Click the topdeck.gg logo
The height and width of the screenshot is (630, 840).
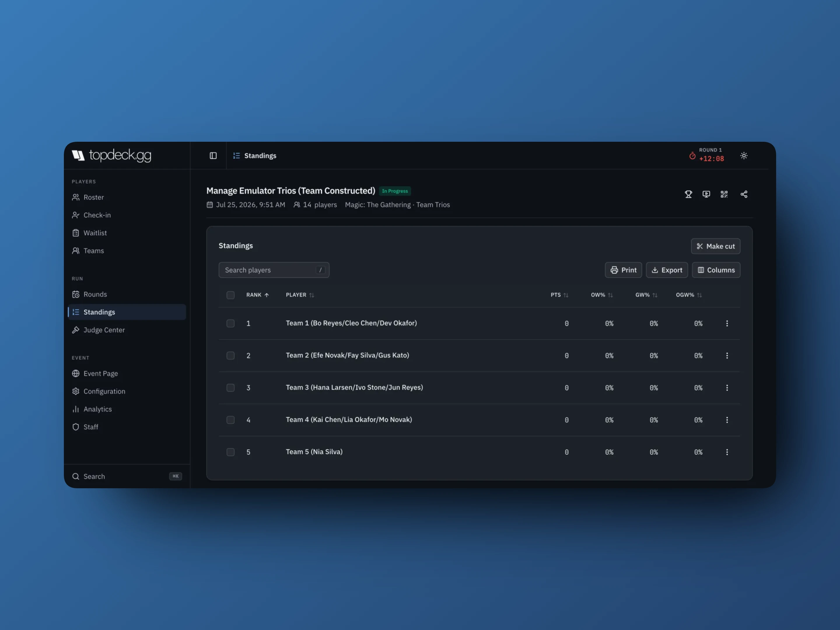(x=112, y=155)
